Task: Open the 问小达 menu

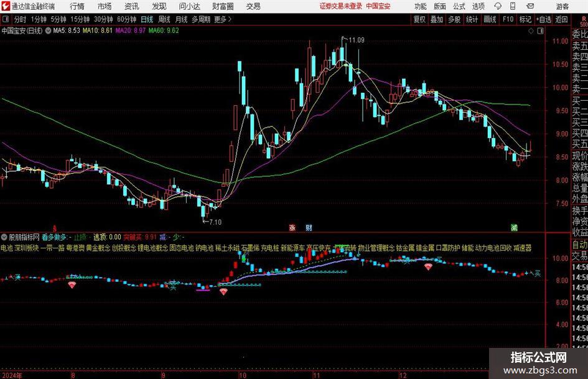Action: pyautogui.click(x=189, y=6)
